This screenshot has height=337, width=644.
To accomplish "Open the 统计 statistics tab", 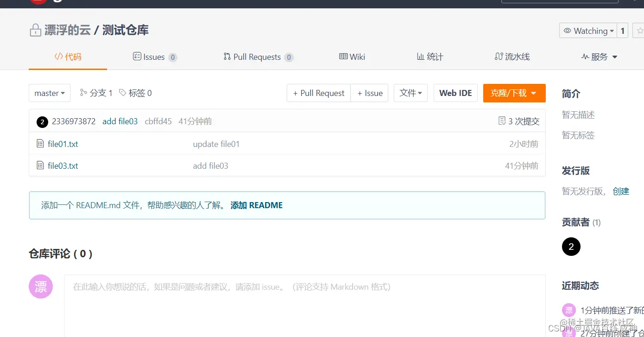I will click(430, 57).
